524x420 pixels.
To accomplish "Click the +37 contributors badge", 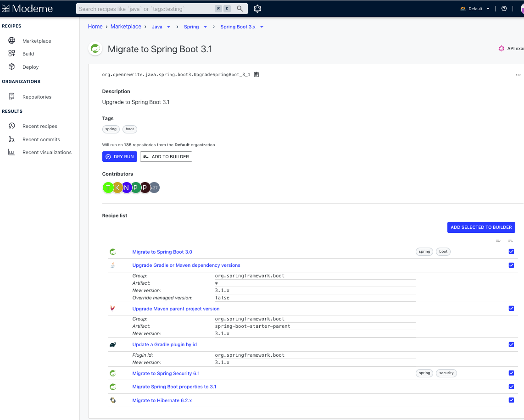I will pyautogui.click(x=155, y=188).
